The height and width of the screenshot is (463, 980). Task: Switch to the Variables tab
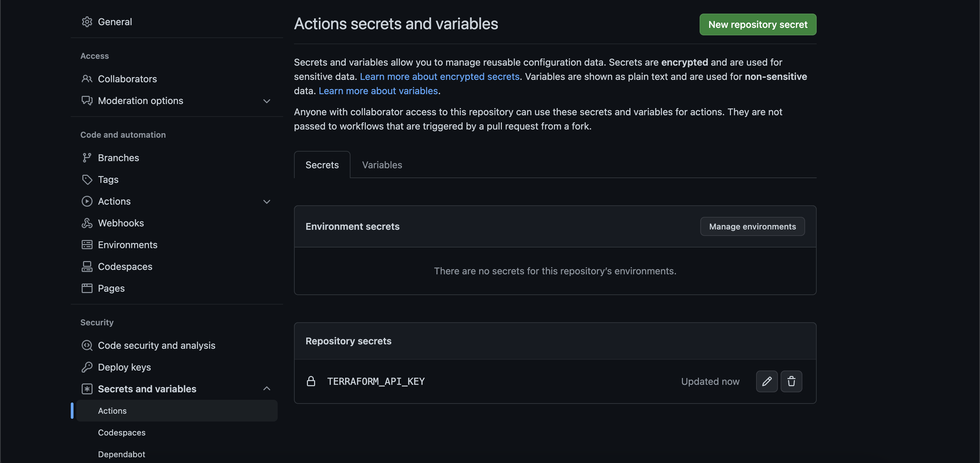[382, 165]
